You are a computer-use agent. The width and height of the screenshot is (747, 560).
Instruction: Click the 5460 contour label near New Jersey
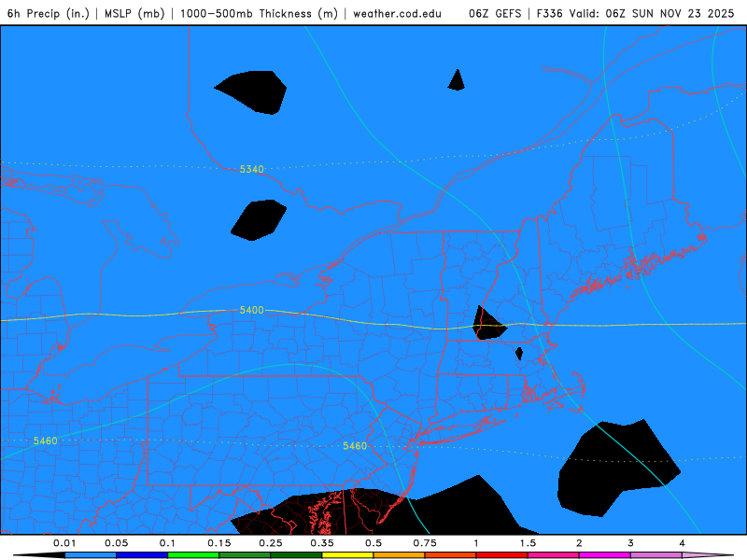click(355, 446)
